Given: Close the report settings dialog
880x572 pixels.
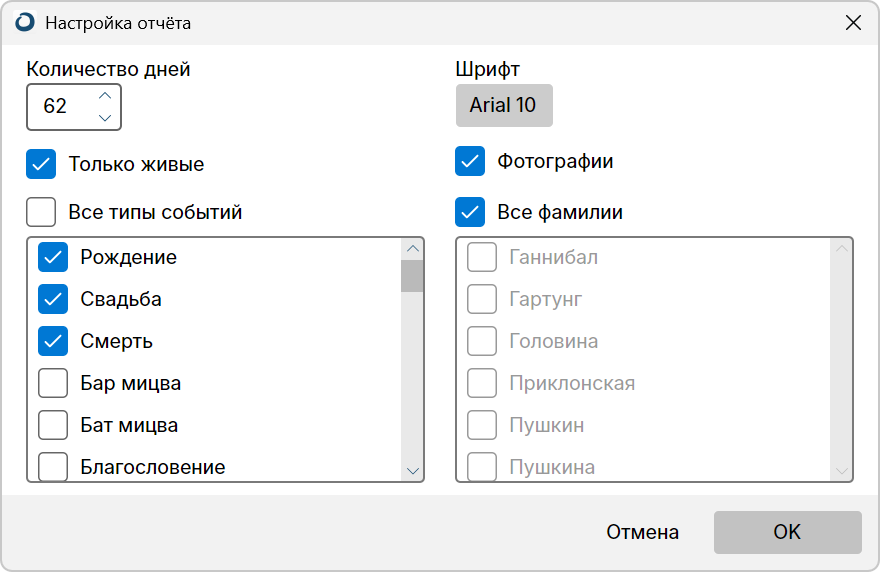Looking at the screenshot, I should click(853, 22).
